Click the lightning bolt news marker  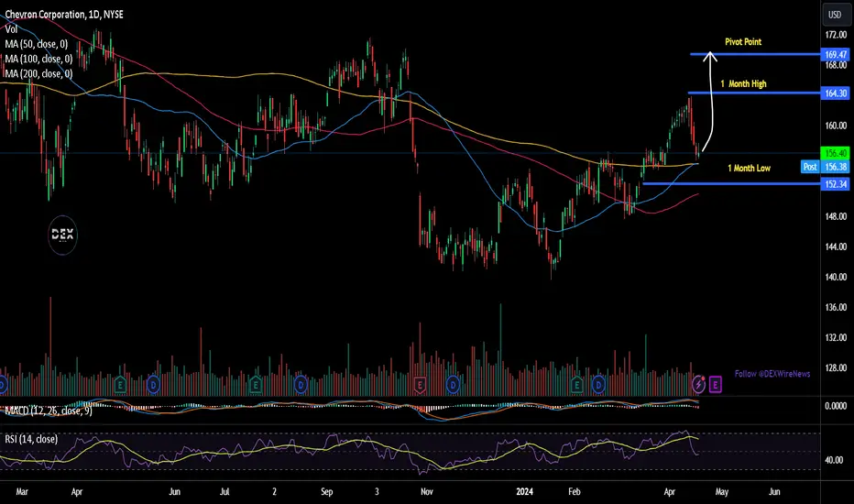tap(698, 385)
